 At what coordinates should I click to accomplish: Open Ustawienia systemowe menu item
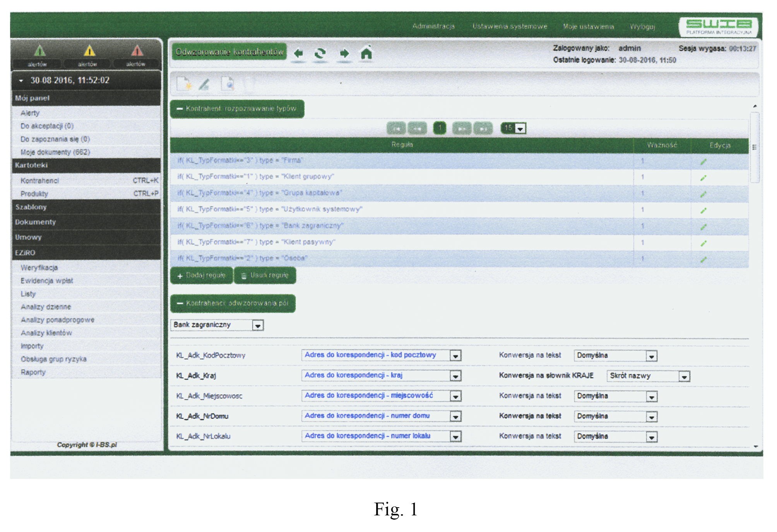click(x=509, y=26)
